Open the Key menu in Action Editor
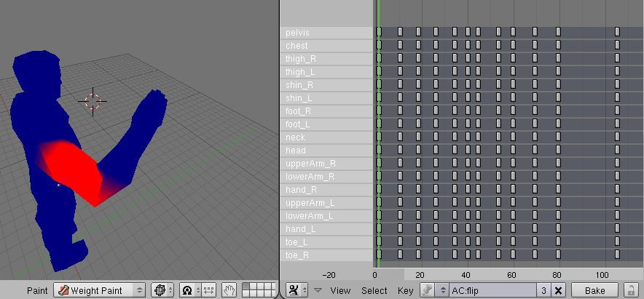The width and height of the screenshot is (644, 299). click(x=405, y=290)
